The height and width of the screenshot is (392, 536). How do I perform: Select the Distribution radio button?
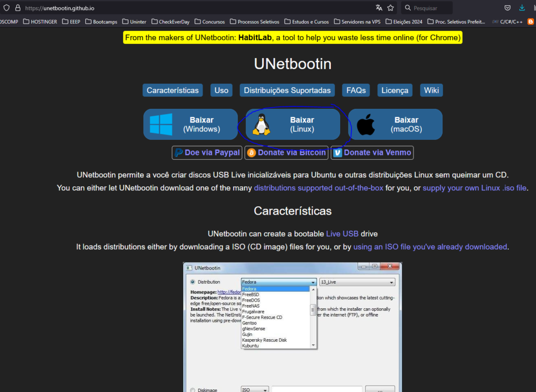[192, 282]
